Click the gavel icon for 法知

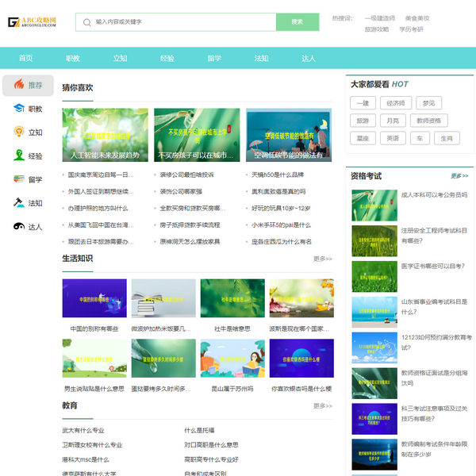tap(19, 203)
